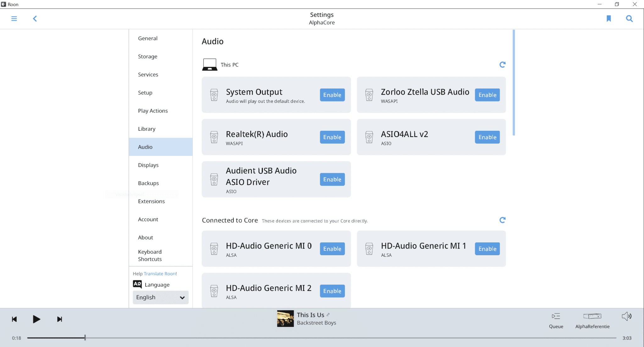The image size is (644, 347).
Task: Enable Zorloo Ztella USB Audio
Action: [487, 95]
